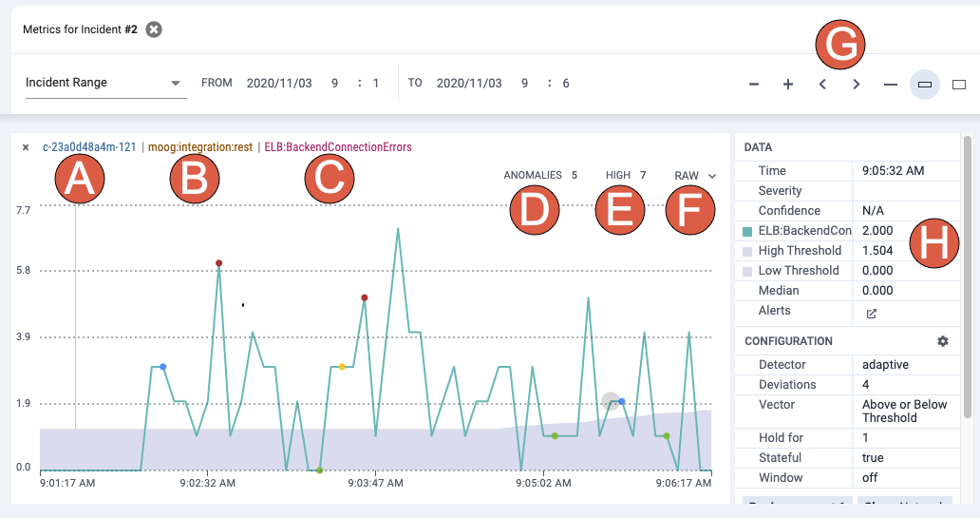This screenshot has height=518, width=980.
Task: Select the tall rectangle chart height option
Action: click(x=959, y=85)
